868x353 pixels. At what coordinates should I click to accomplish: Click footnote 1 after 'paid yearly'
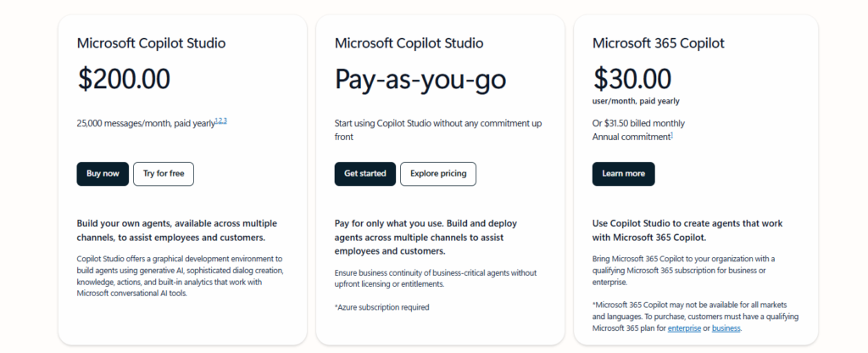[216, 120]
